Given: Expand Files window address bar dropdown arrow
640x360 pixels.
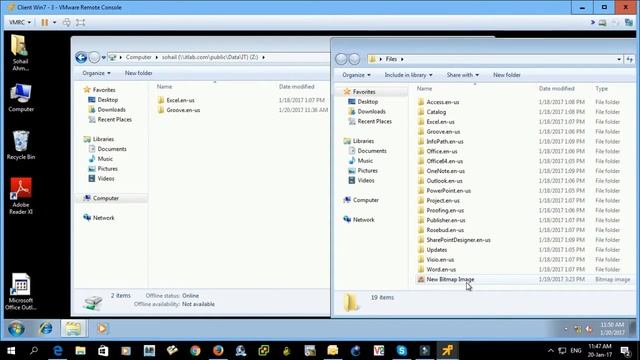Looking at the screenshot, I should pyautogui.click(x=619, y=60).
